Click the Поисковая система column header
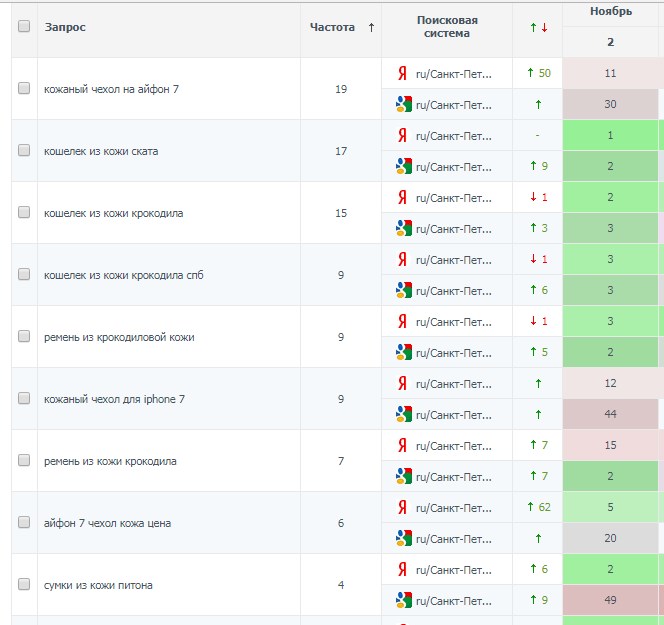Viewport: 664px width, 625px height. tap(447, 27)
